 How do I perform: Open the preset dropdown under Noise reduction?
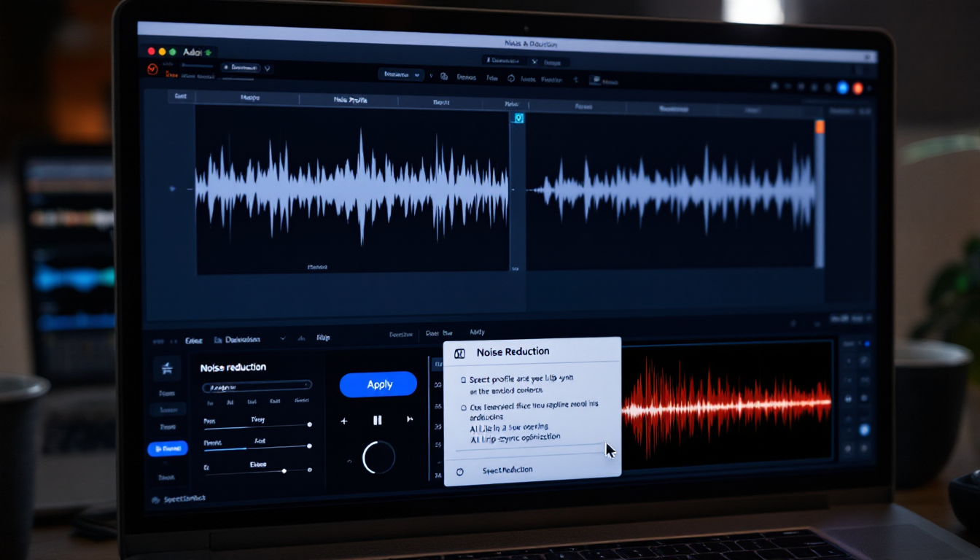[x=257, y=385]
